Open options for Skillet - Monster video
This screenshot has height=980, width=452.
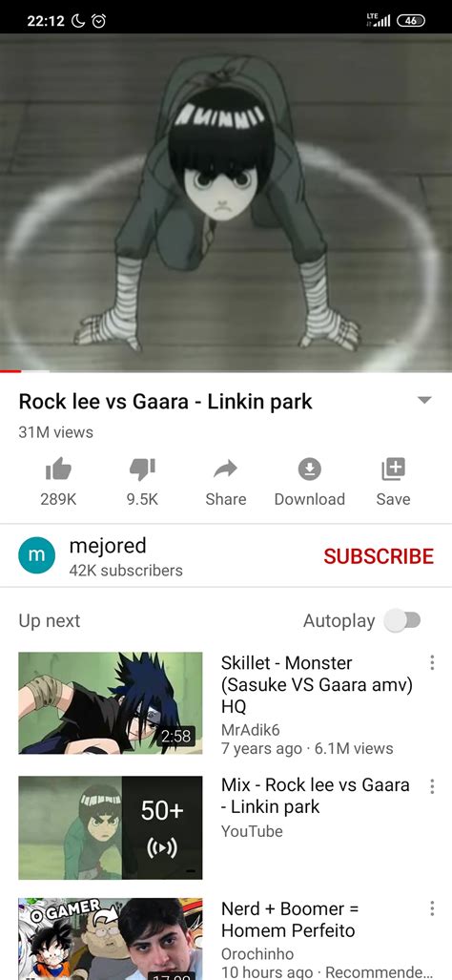pos(431,662)
